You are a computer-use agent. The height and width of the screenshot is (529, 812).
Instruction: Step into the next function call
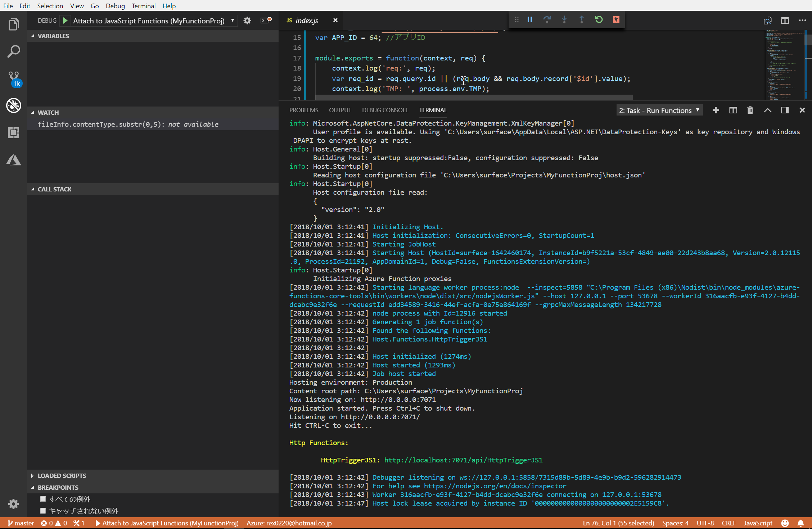[564, 20]
